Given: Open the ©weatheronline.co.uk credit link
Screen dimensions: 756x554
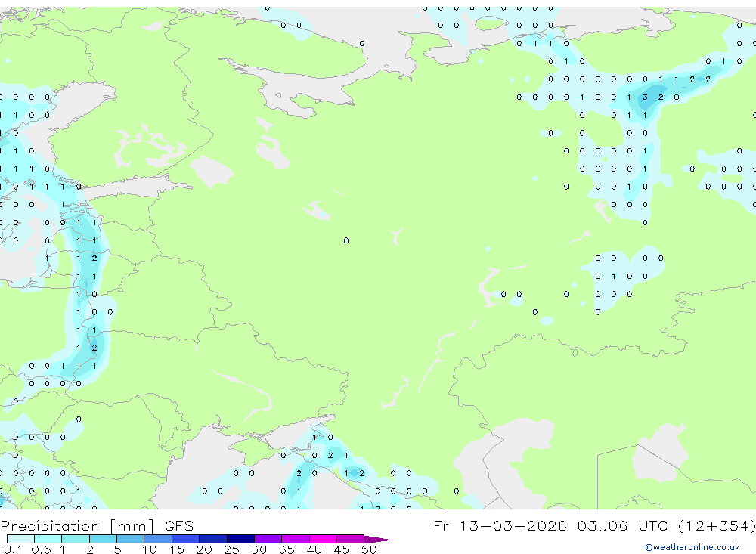Looking at the screenshot, I should click(692, 547).
